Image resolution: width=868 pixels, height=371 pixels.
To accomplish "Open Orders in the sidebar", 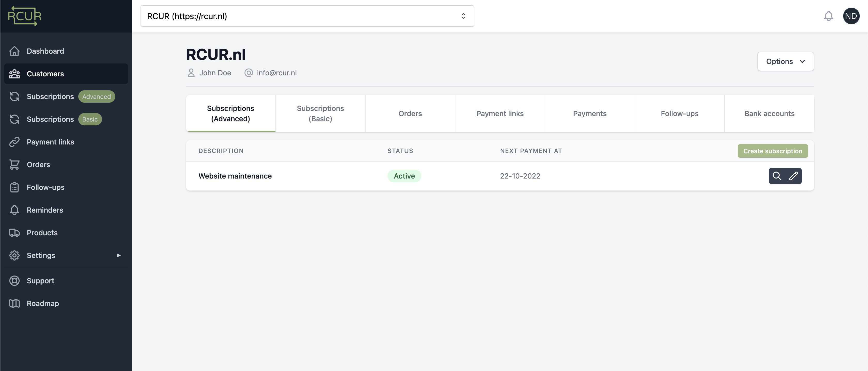I will pos(66,165).
